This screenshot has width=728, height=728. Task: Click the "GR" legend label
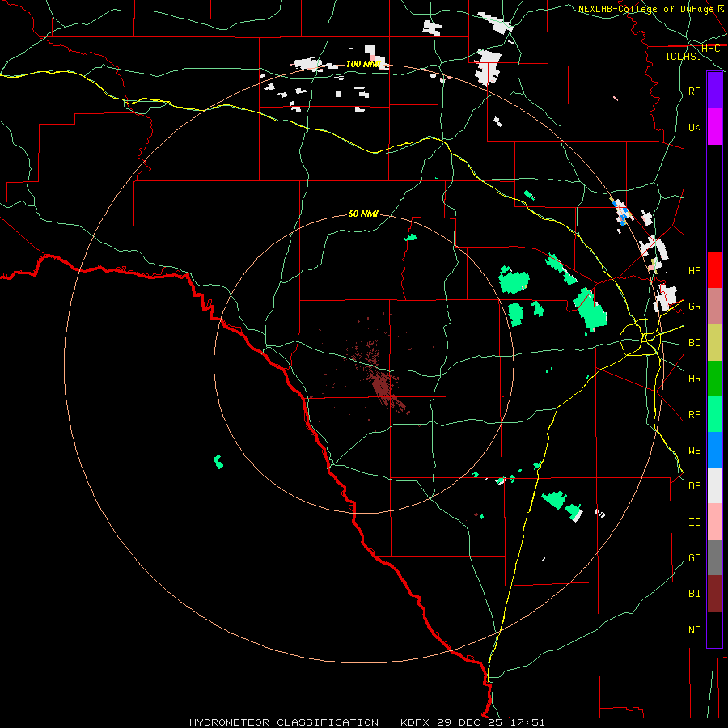pos(694,307)
